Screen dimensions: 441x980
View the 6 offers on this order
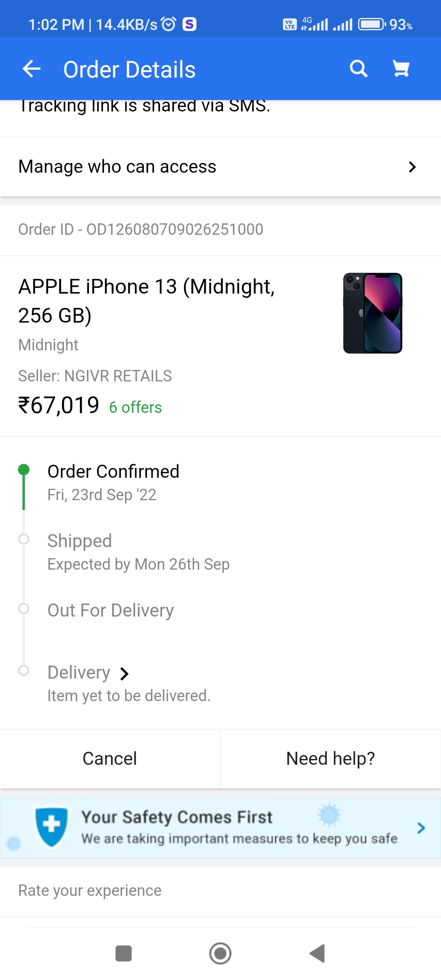coord(135,407)
